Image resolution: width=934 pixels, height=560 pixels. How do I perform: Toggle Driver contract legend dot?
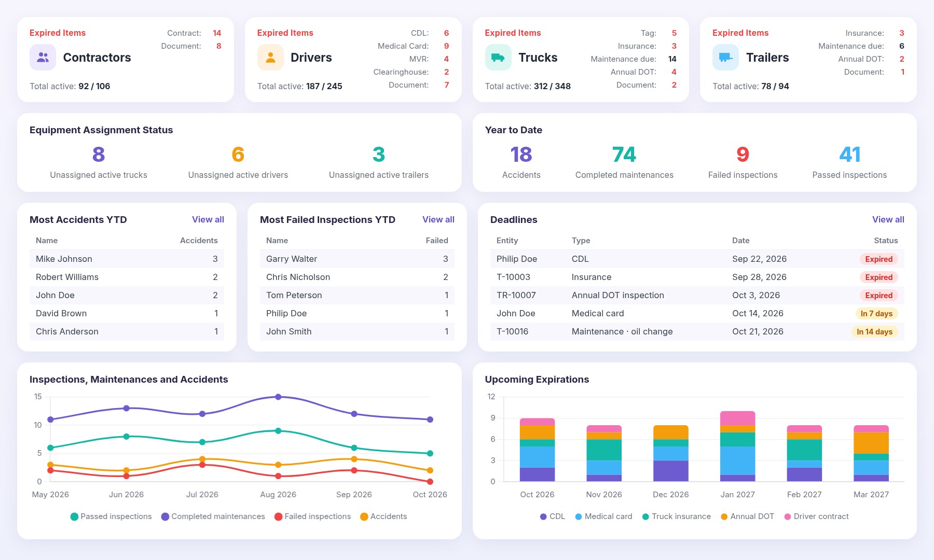787,516
